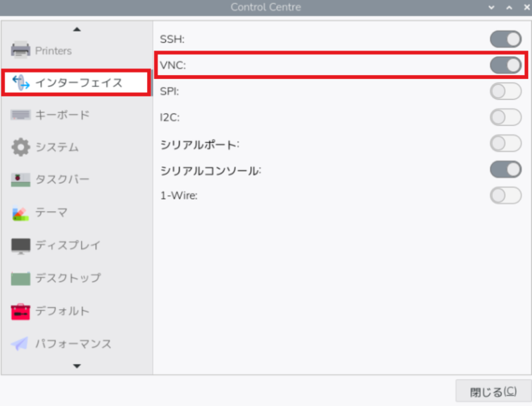Select the ディスプレイ monitor icon

coord(21,245)
